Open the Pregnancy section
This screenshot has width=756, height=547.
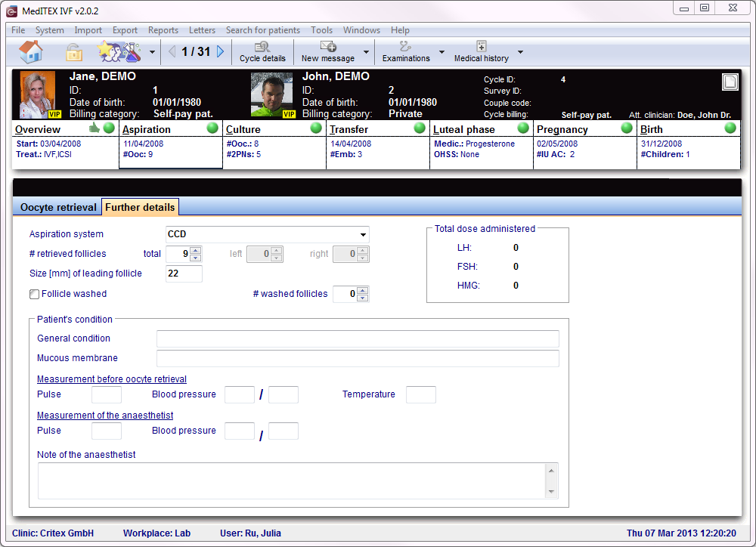click(x=562, y=130)
